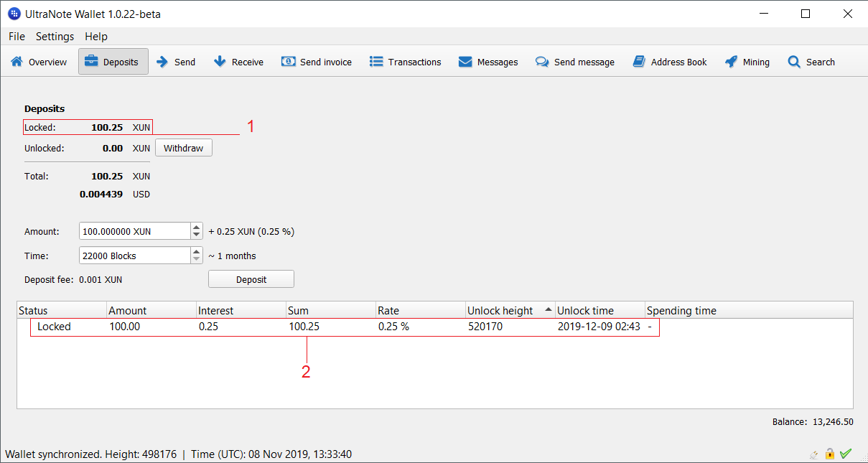Open the Help menu
Image resolution: width=868 pixels, height=463 pixels.
pyautogui.click(x=95, y=37)
